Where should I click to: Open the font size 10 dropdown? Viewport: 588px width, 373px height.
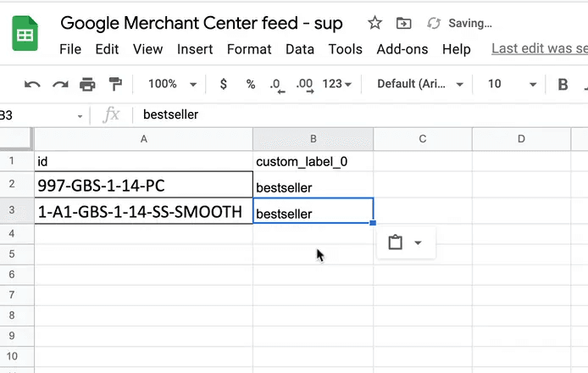click(513, 84)
